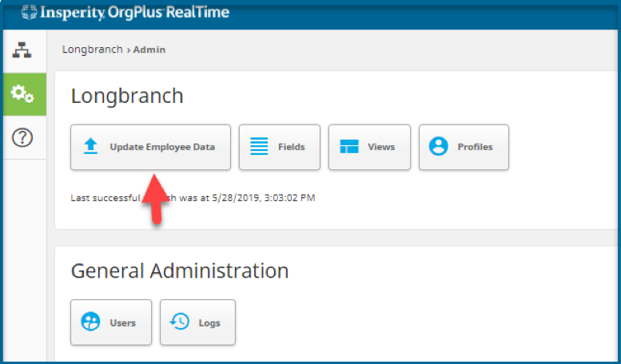
Task: Open the org chart sidebar icon
Action: point(22,50)
